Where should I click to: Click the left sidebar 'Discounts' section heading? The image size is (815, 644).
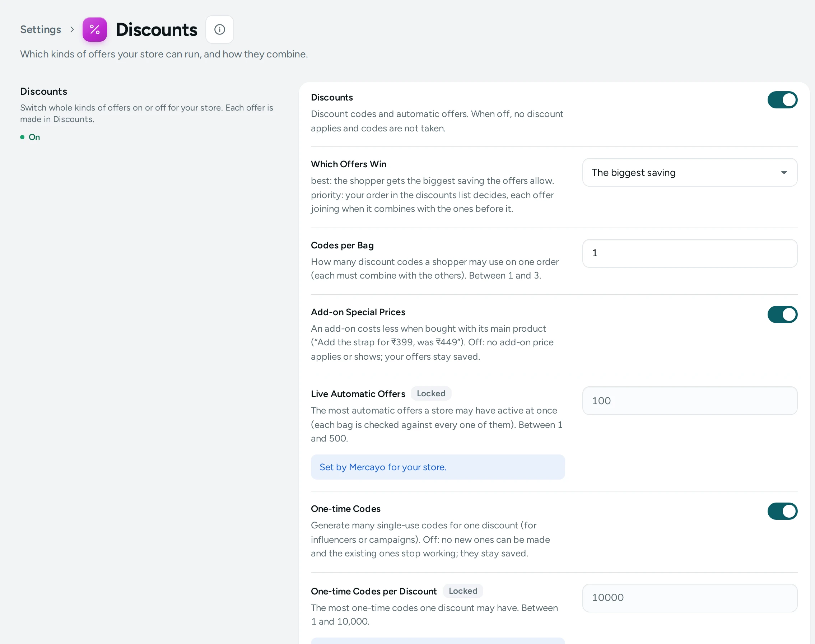click(x=44, y=92)
